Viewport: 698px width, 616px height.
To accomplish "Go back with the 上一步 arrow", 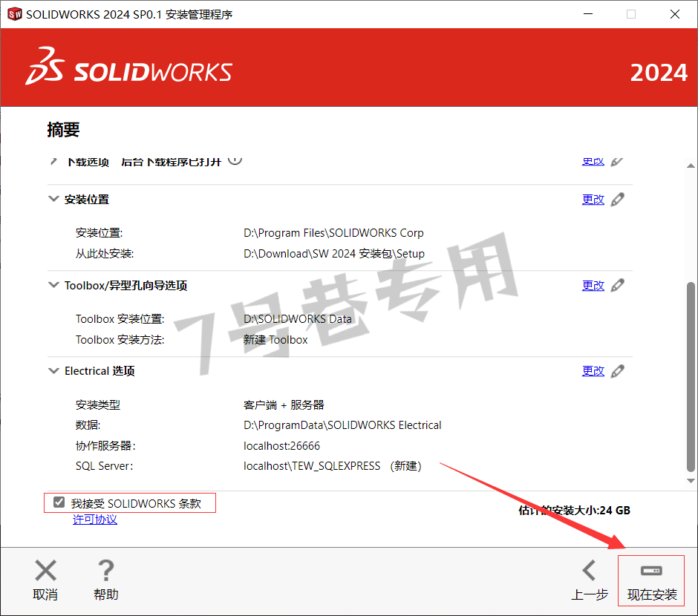I will click(x=589, y=570).
